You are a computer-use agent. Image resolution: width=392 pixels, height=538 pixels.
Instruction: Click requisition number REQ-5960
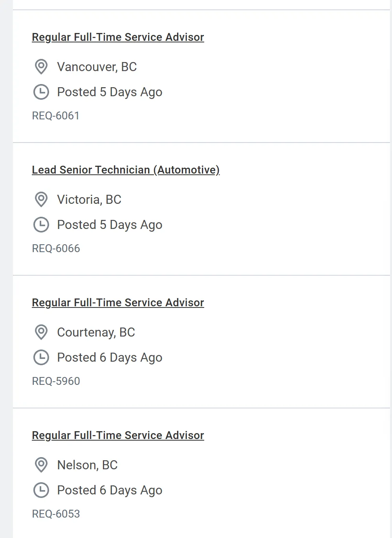[56, 381]
